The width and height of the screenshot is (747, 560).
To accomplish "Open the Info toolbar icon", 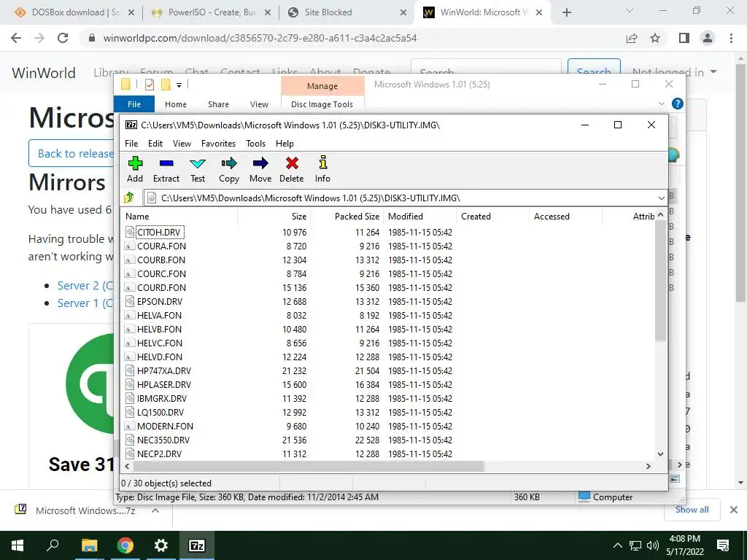I will [x=322, y=169].
